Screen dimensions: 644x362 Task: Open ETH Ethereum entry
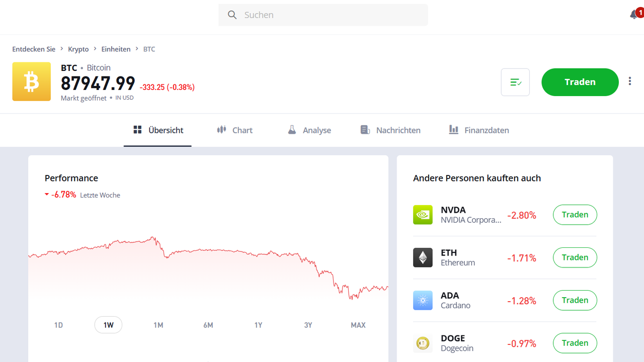458,257
